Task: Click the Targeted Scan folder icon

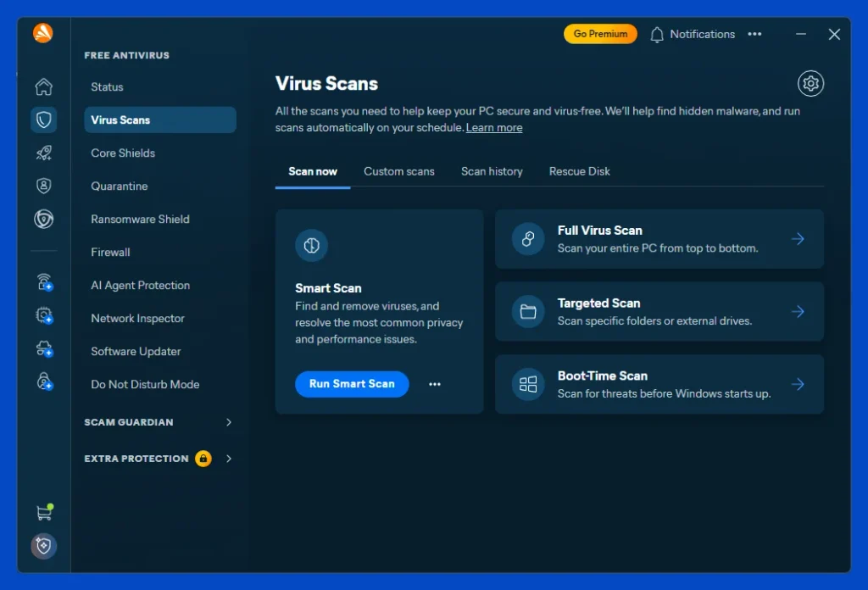Action: 528,312
